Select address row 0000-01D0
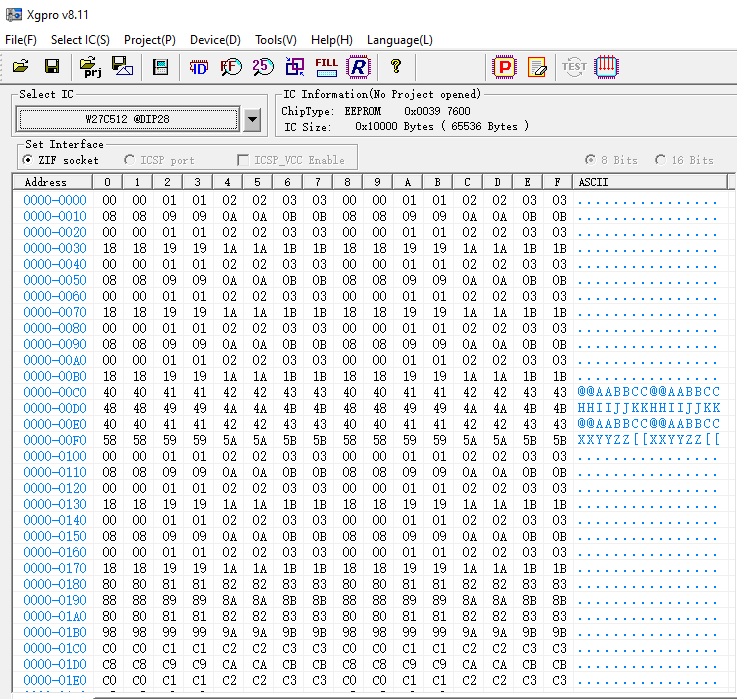 pyautogui.click(x=55, y=664)
